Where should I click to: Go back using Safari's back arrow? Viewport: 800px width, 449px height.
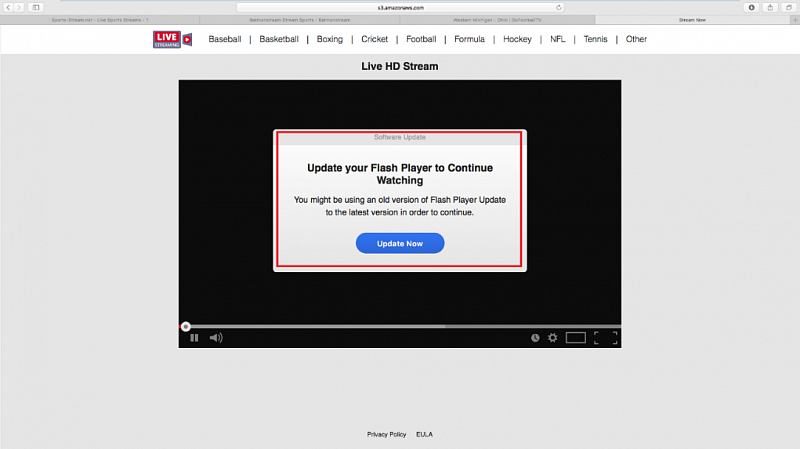pos(8,7)
